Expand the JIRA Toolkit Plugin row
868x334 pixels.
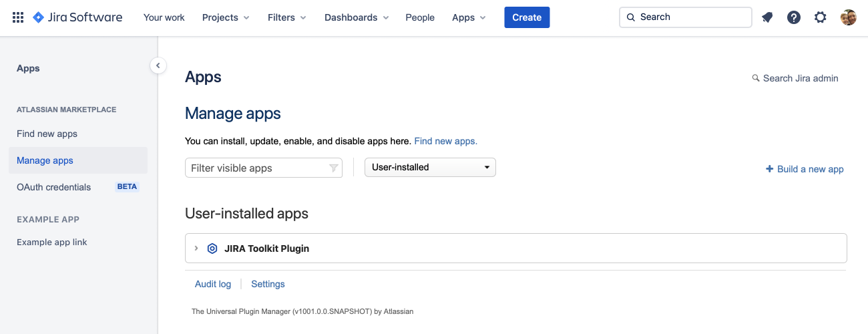click(196, 248)
